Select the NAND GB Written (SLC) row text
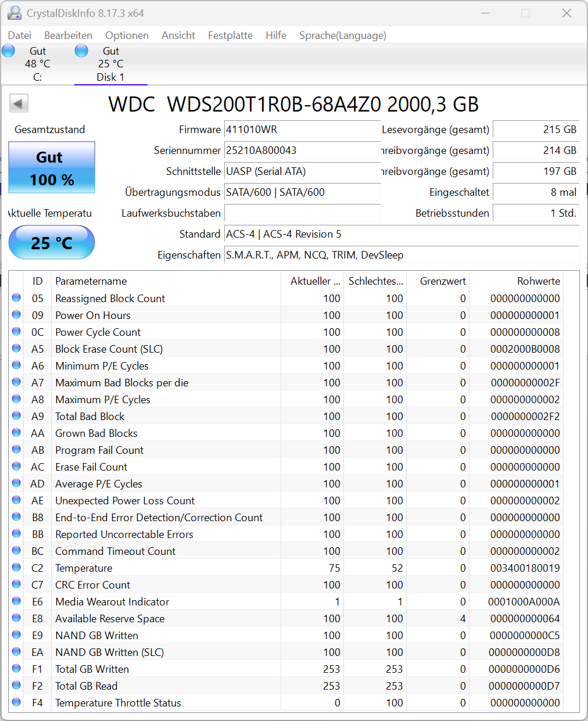 (109, 652)
